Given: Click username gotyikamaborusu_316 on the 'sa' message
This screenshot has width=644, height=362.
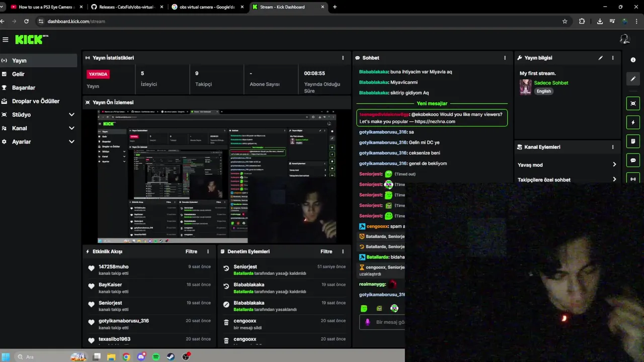Looking at the screenshot, I should [383, 132].
